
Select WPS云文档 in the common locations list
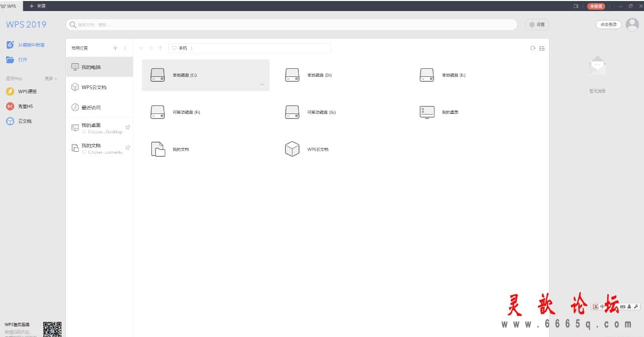[x=99, y=87]
